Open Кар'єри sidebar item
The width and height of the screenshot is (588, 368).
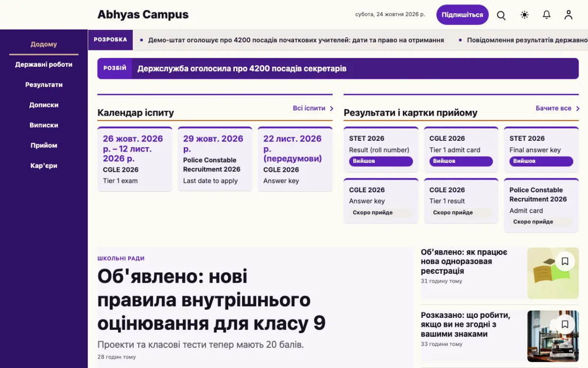(44, 165)
